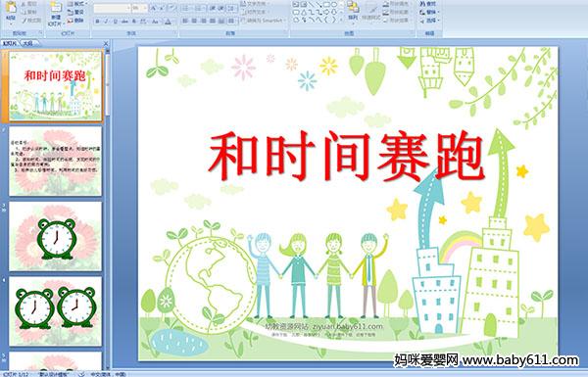
Task: Select the oval shape in the shapes gallery
Action: pos(334,4)
